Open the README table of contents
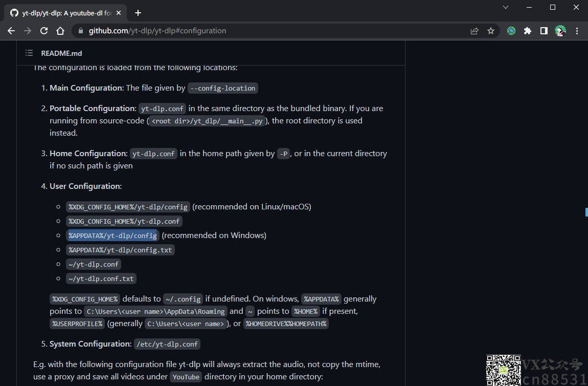 [x=29, y=53]
